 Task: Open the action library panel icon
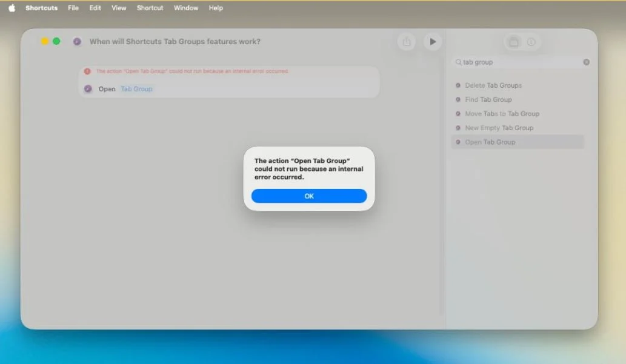coord(514,42)
